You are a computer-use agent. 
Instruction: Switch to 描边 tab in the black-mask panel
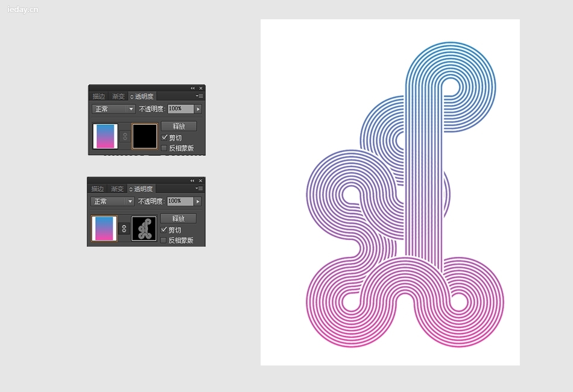[x=98, y=96]
